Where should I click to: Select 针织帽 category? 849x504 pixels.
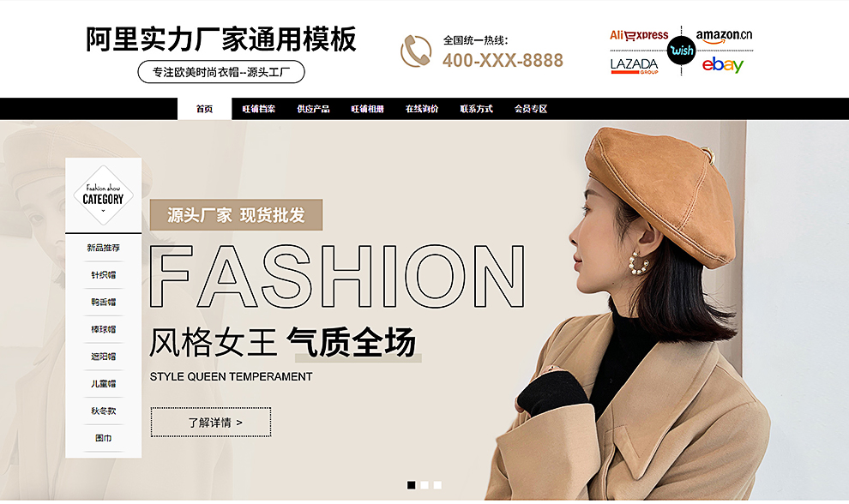(x=104, y=275)
